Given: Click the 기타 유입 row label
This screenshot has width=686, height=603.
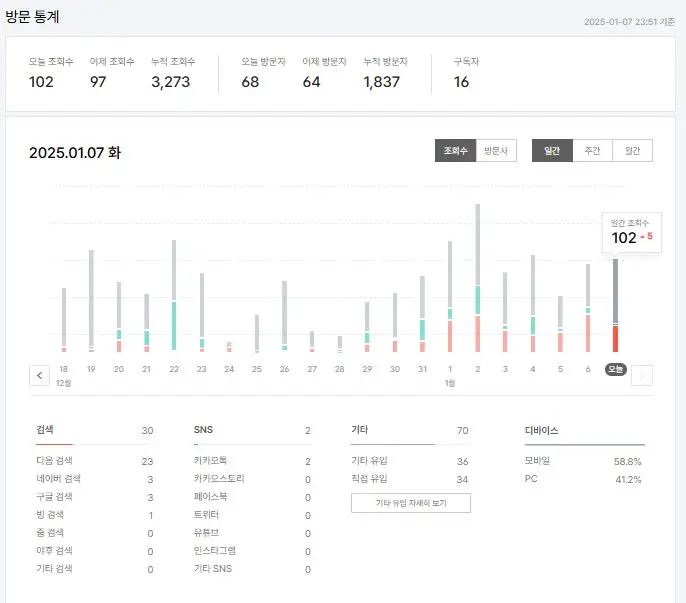Looking at the screenshot, I should pos(369,461).
